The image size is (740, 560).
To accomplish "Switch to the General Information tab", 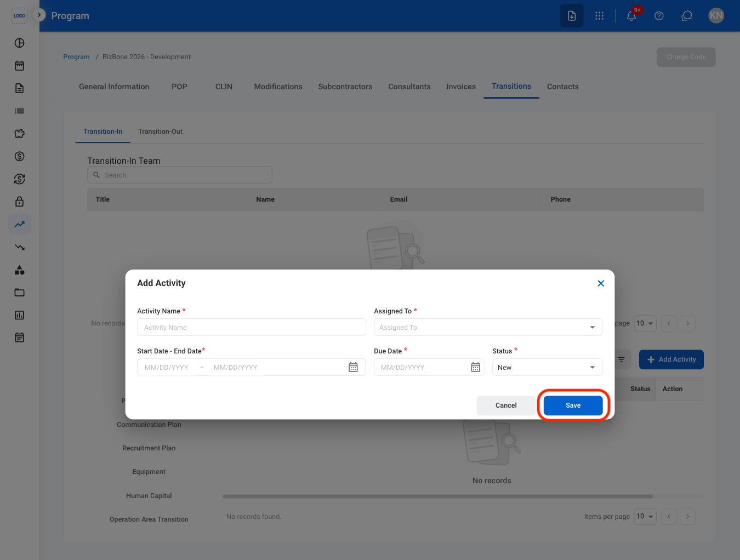I will (114, 87).
